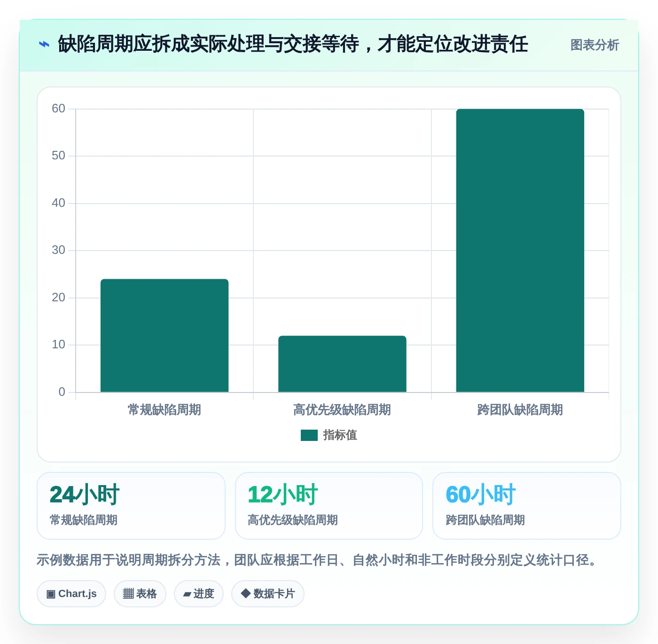Select the 高优先级缺陷周期 bar in the chart

(x=342, y=364)
